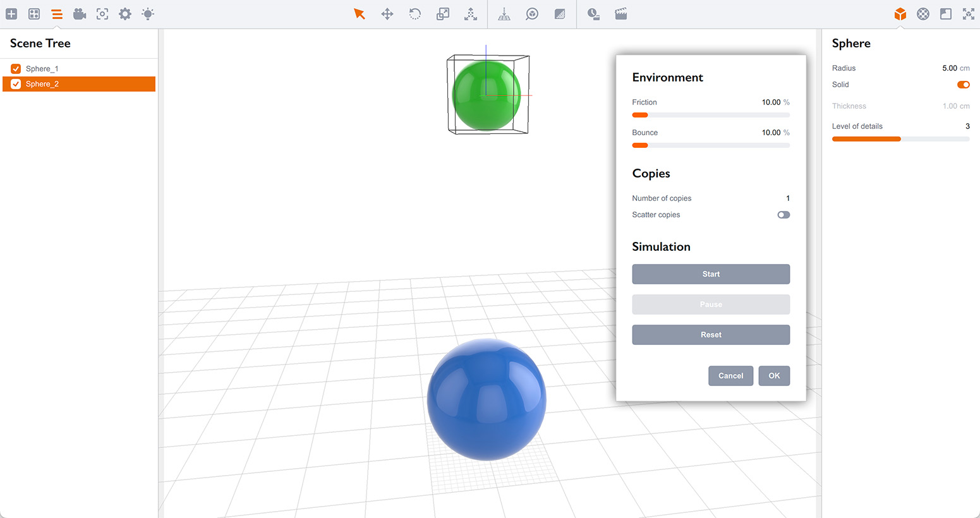Adjust the Friction slider
Screen dimensions: 980x518
[x=640, y=114]
